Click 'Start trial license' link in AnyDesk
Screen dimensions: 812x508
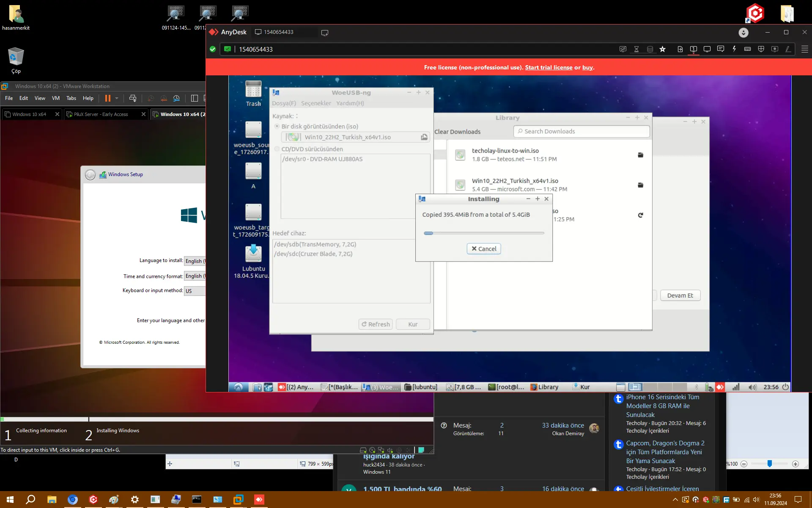pos(549,67)
